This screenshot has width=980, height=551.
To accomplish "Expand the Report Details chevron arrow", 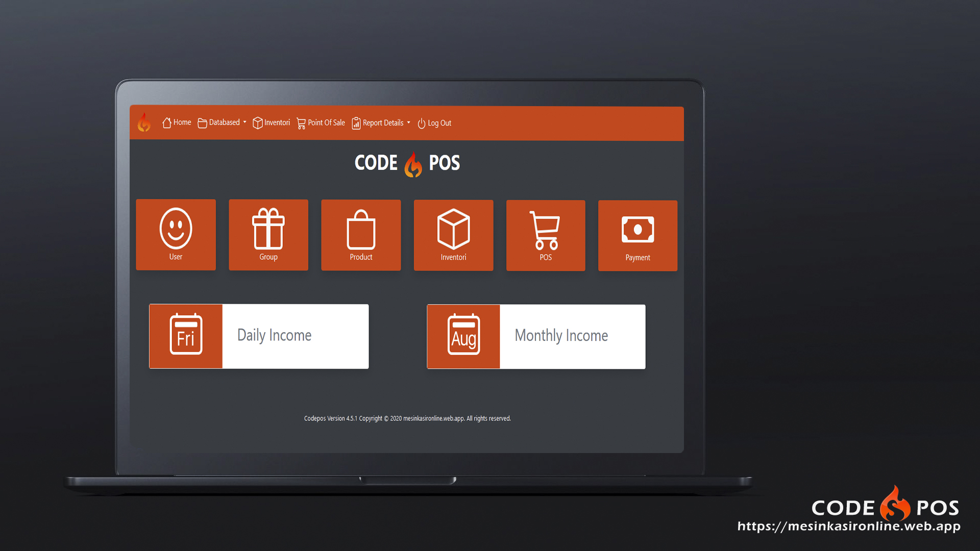I will [408, 122].
